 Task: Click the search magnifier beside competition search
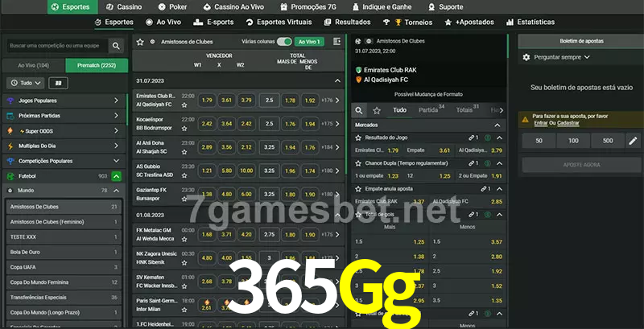coord(117,47)
